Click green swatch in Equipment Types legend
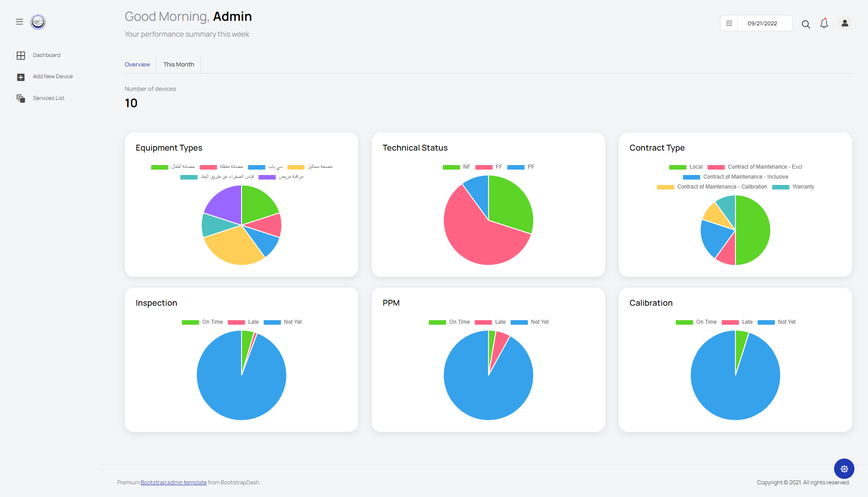868x497 pixels. click(x=159, y=167)
